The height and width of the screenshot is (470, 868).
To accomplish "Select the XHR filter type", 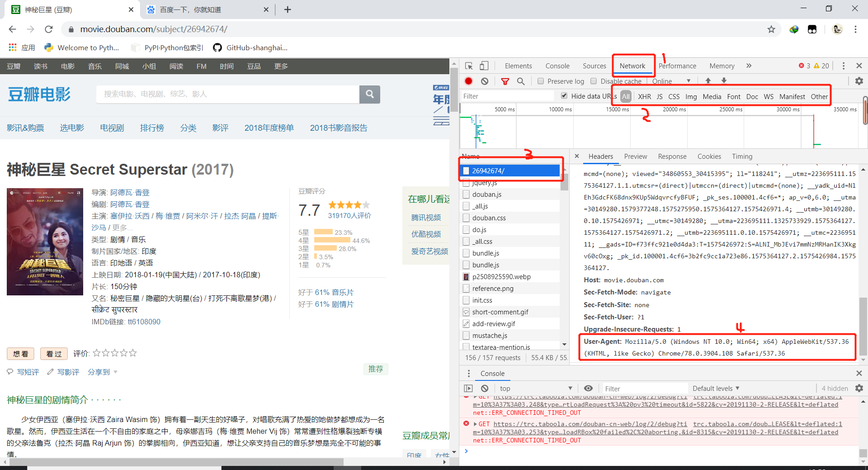I will [x=644, y=96].
